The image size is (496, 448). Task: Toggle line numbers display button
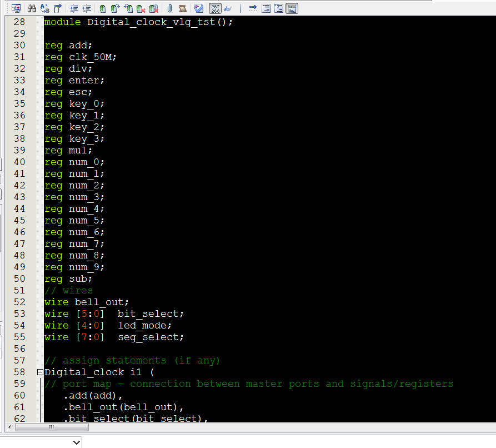click(x=215, y=8)
